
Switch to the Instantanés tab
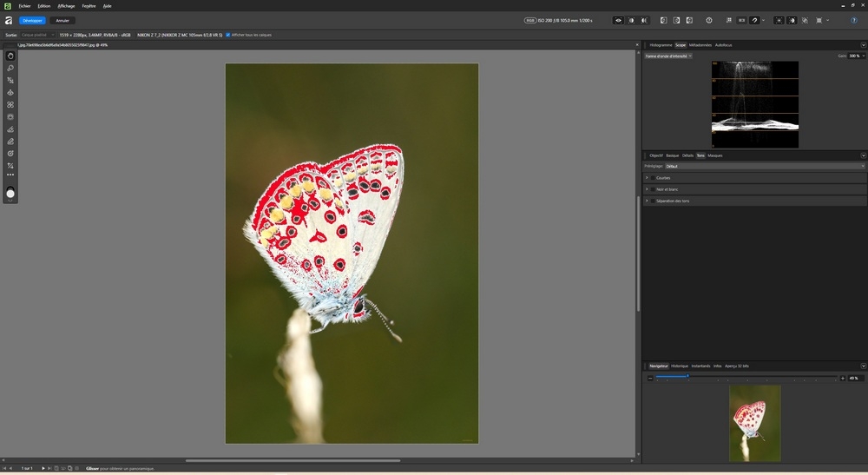coord(700,366)
